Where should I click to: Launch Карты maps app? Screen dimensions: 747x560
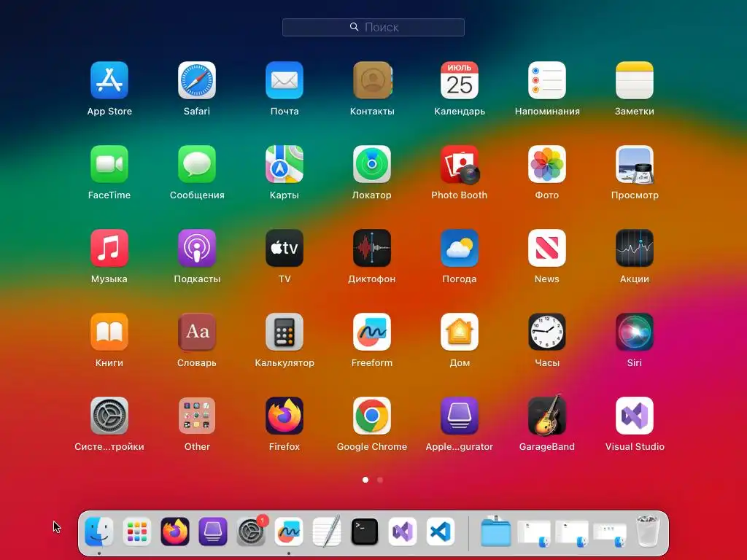click(x=285, y=164)
